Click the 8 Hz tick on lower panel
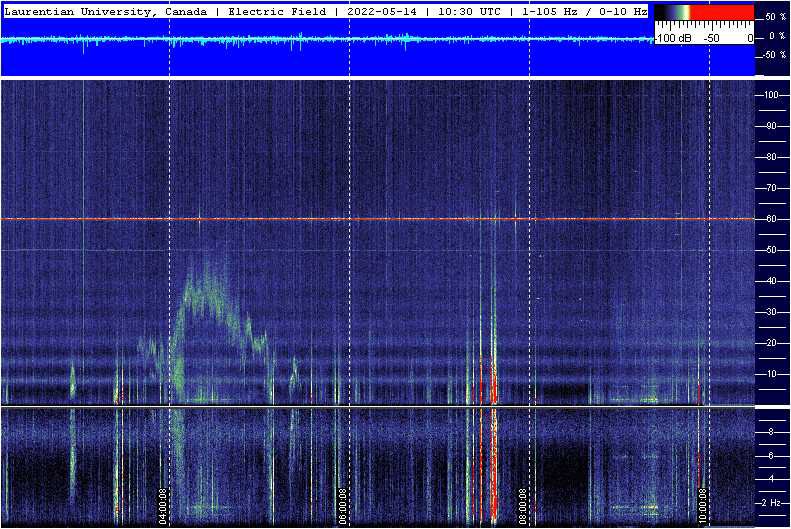The width and height of the screenshot is (791, 529). click(771, 432)
